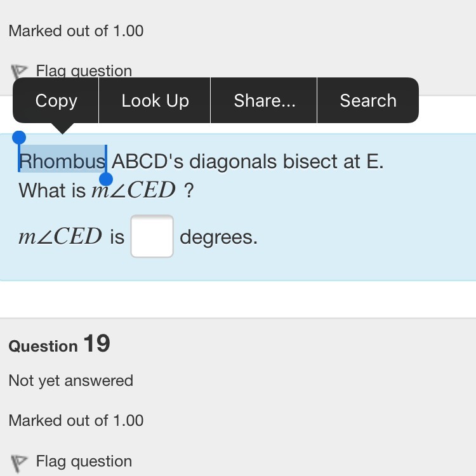This screenshot has height=476, width=476.
Task: Click Marked out of 1.00 under Question 19
Action: tap(76, 420)
